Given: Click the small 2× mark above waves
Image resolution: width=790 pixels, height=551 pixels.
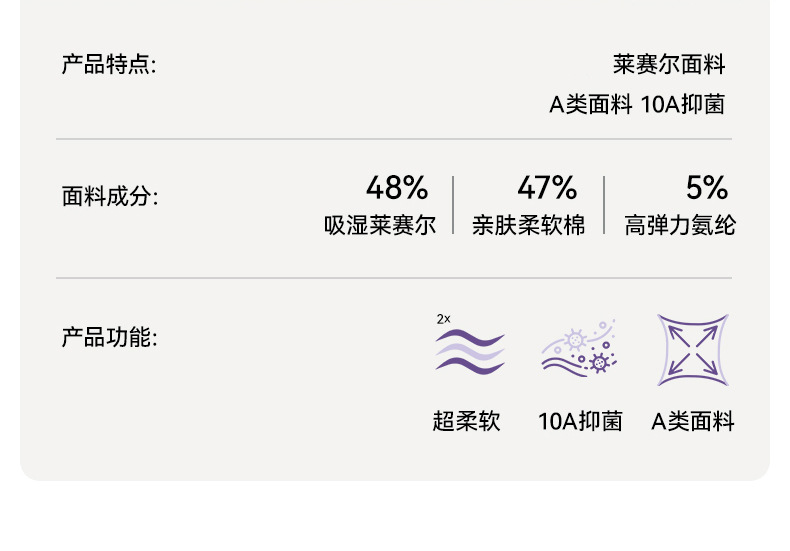Looking at the screenshot, I should tap(444, 319).
